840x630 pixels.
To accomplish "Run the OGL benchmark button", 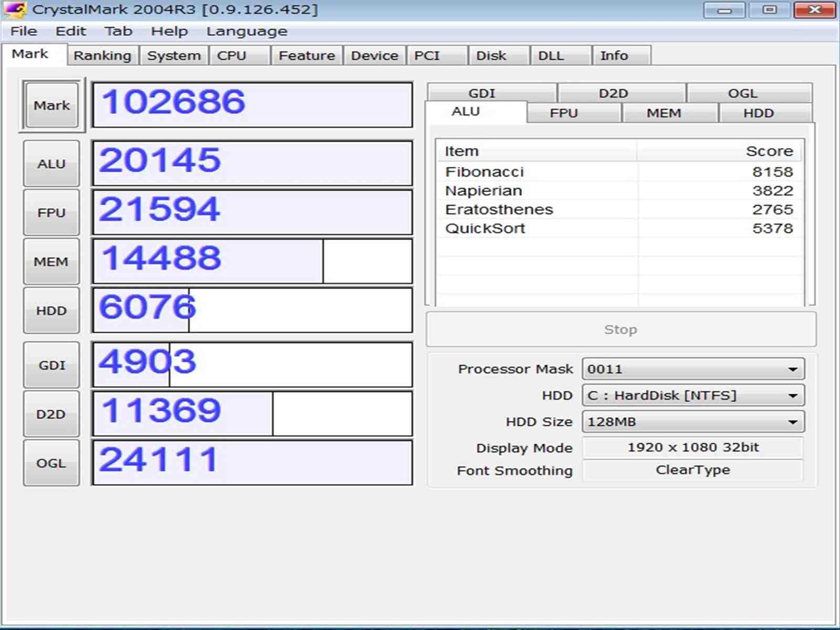I will click(51, 463).
